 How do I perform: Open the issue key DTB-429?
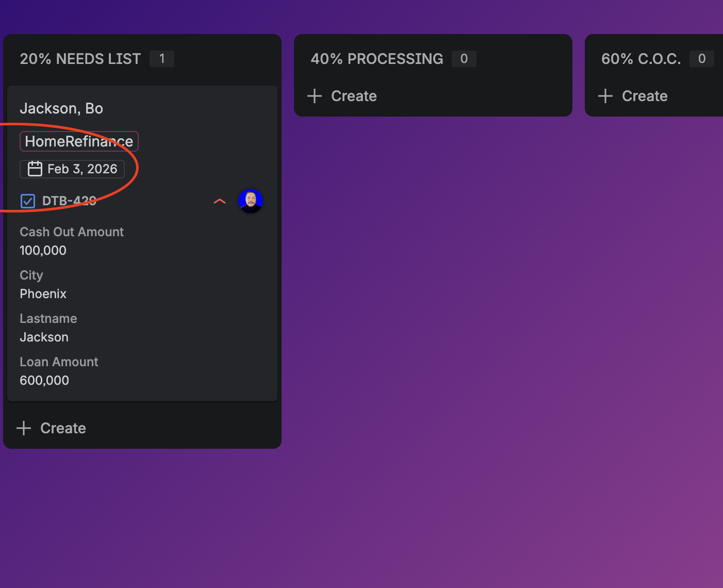point(69,201)
